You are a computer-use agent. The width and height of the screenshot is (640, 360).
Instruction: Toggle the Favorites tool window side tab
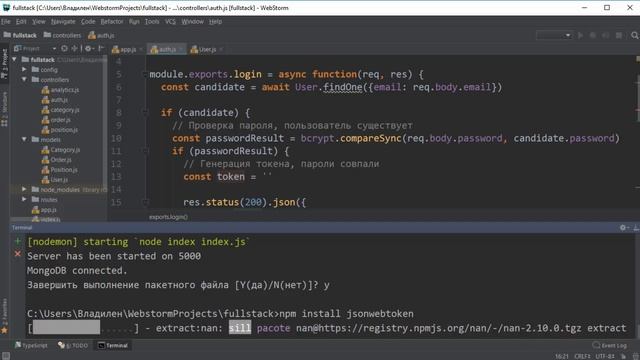(x=4, y=316)
